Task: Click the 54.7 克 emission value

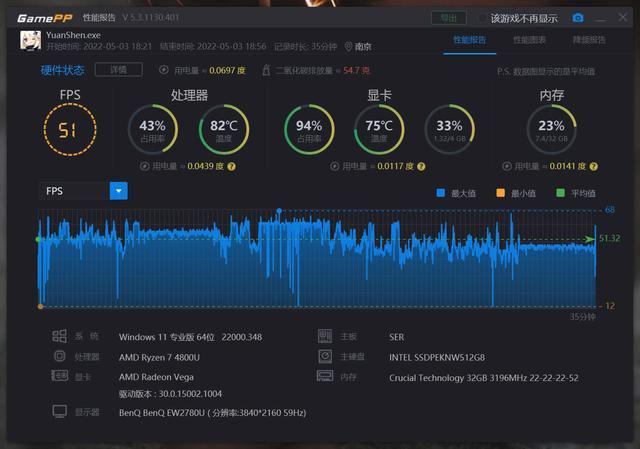Action: pos(356,70)
